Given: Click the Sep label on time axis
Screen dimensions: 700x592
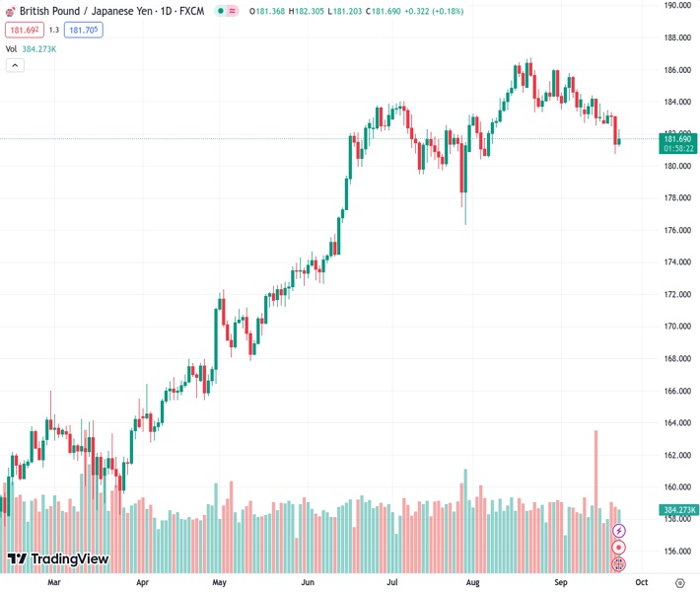Looking at the screenshot, I should (x=560, y=583).
